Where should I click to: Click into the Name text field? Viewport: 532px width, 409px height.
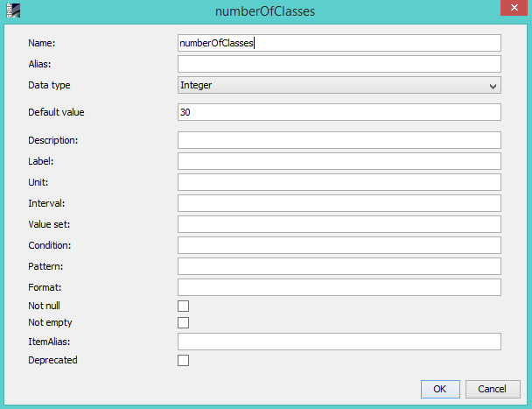(339, 43)
